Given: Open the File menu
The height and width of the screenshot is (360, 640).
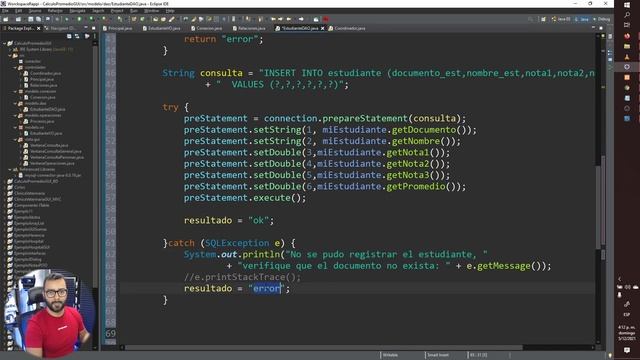Looking at the screenshot, I should 5,11.
